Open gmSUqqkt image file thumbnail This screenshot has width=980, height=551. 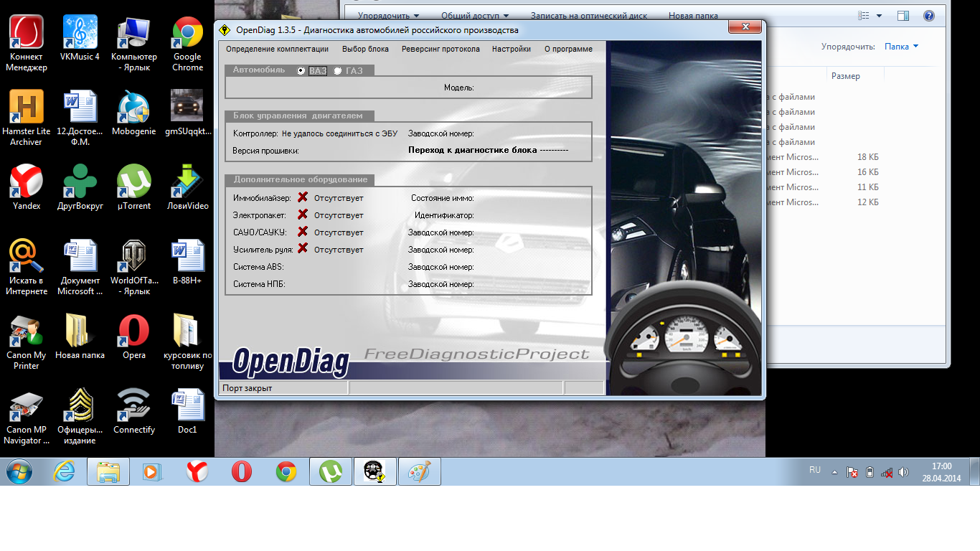pyautogui.click(x=187, y=113)
